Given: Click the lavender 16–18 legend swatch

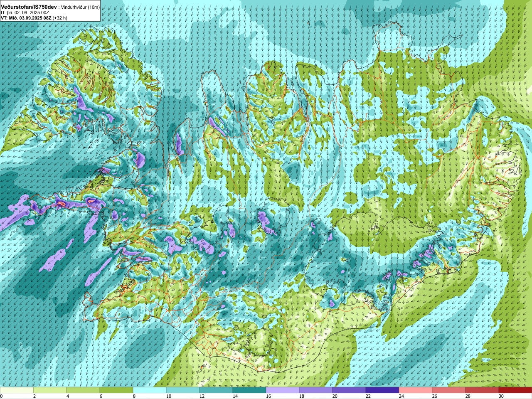Looking at the screenshot, I should (x=283, y=390).
